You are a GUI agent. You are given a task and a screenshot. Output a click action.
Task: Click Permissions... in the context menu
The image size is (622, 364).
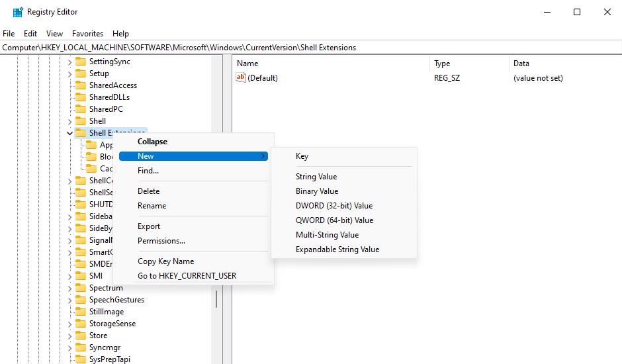pyautogui.click(x=161, y=241)
